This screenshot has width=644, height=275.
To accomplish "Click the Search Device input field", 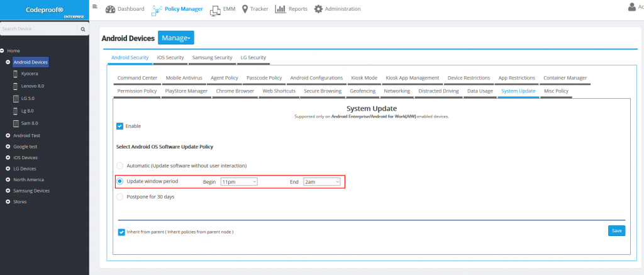I will pyautogui.click(x=39, y=29).
